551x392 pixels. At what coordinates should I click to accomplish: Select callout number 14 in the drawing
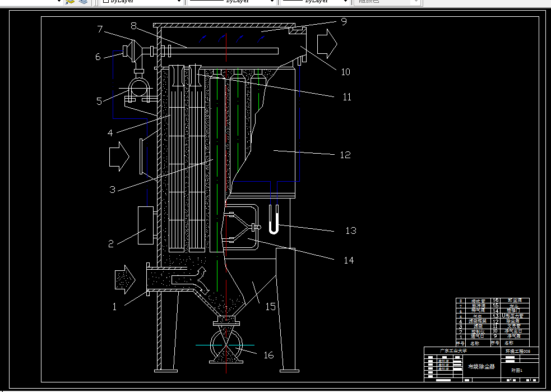coord(349,260)
